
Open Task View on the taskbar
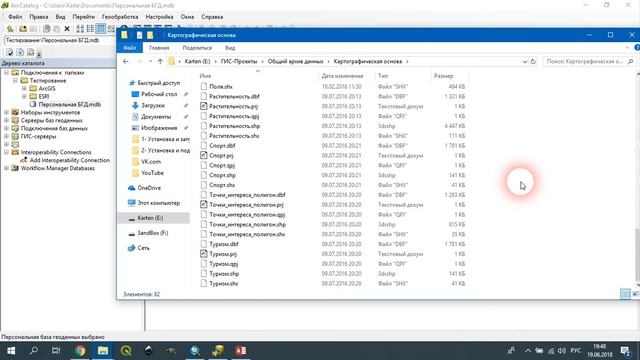[56, 351]
